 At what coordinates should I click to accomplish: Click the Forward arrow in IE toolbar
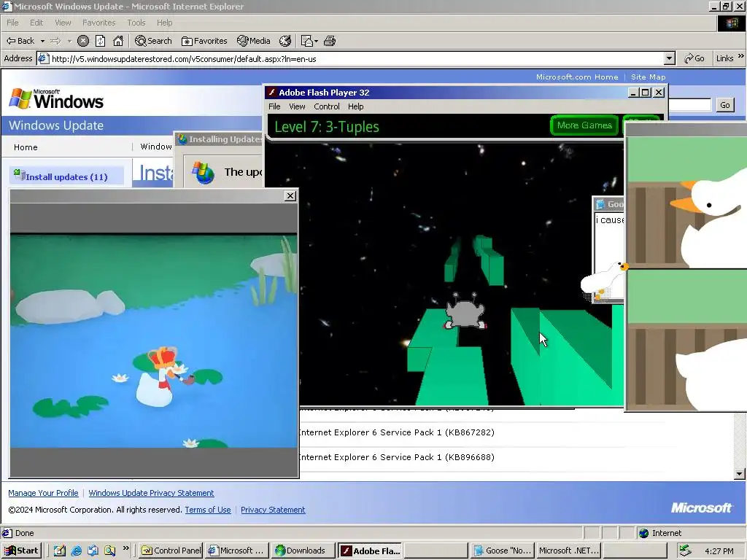click(x=55, y=41)
